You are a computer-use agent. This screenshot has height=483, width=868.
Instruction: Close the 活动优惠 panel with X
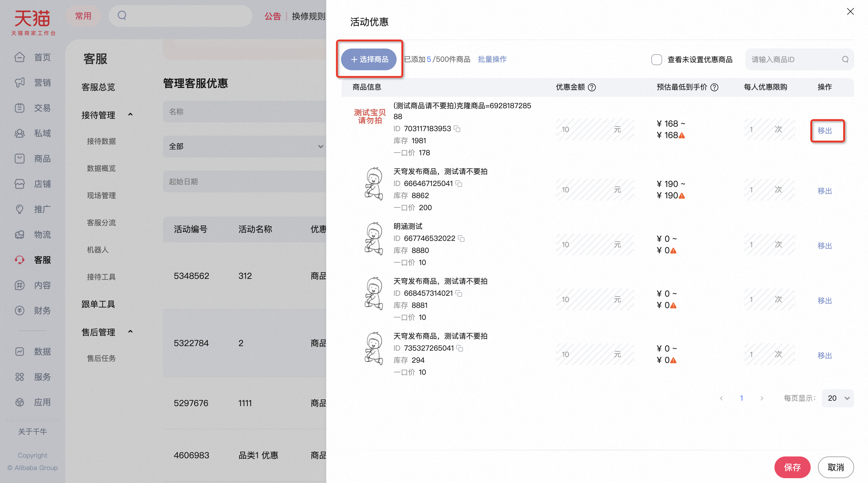click(850, 12)
